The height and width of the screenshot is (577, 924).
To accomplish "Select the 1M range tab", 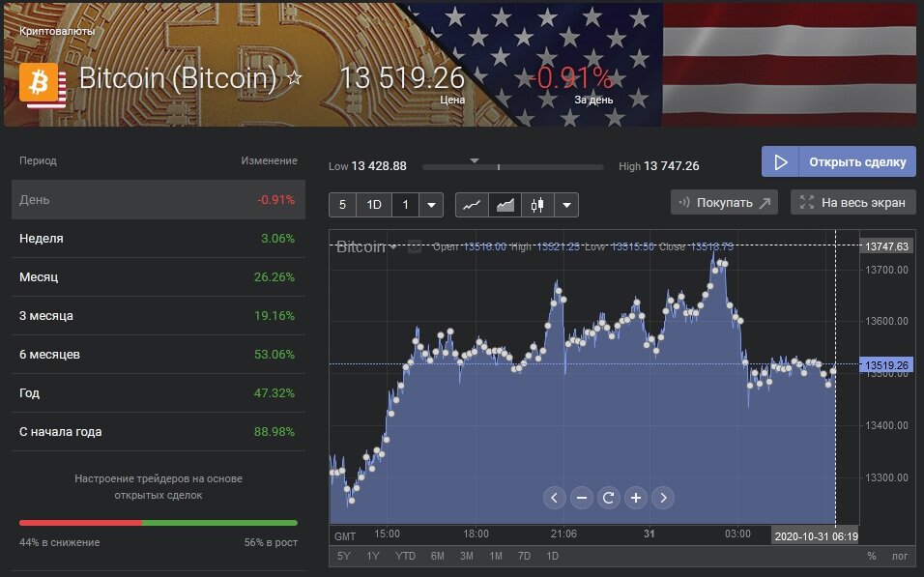I will (496, 556).
